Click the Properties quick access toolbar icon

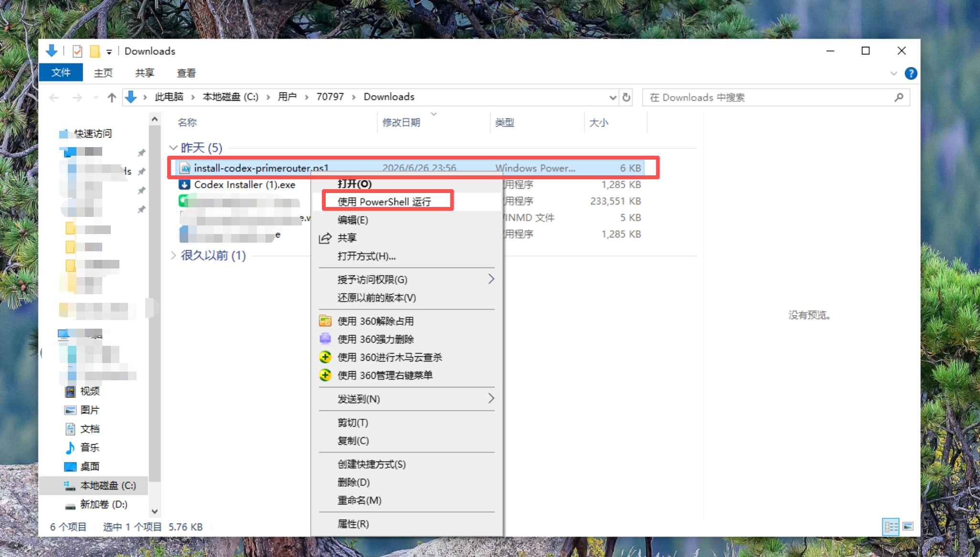coord(77,51)
